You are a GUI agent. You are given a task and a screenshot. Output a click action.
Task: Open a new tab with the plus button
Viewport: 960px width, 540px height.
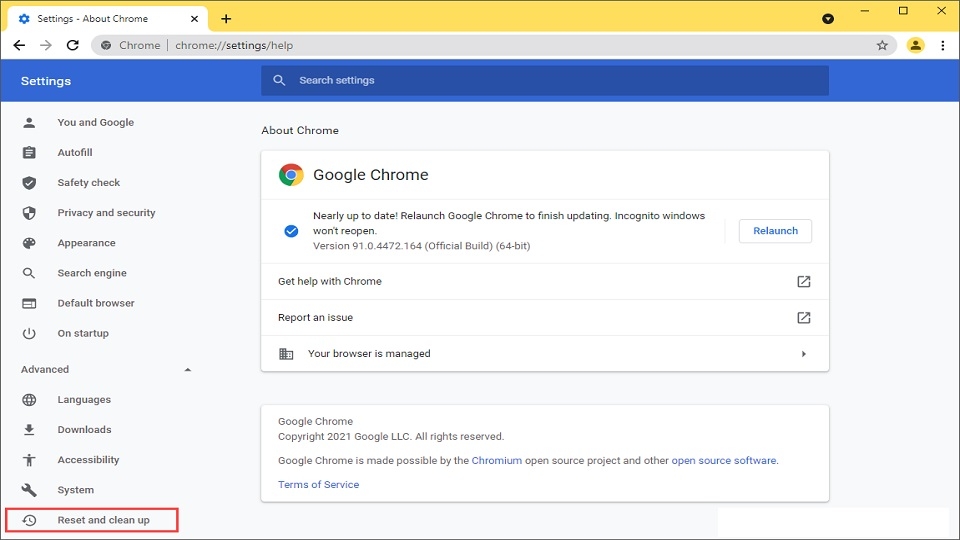click(x=226, y=19)
